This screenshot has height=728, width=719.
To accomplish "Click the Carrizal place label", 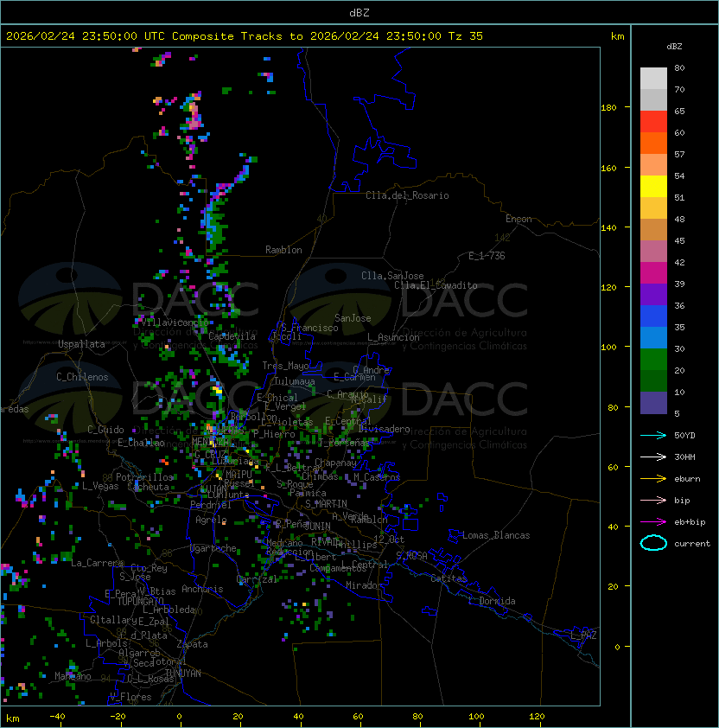I will pyautogui.click(x=257, y=579).
